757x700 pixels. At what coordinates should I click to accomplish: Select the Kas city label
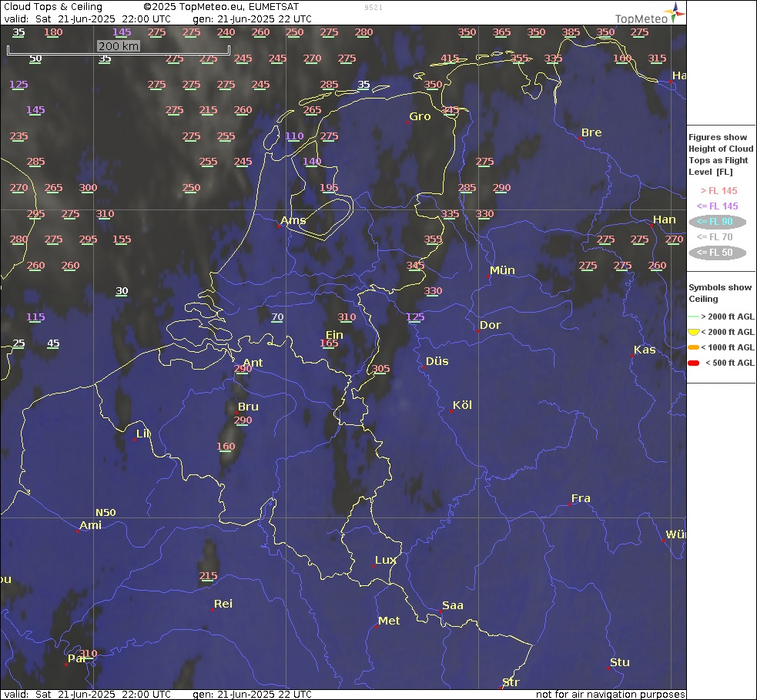[x=645, y=350]
